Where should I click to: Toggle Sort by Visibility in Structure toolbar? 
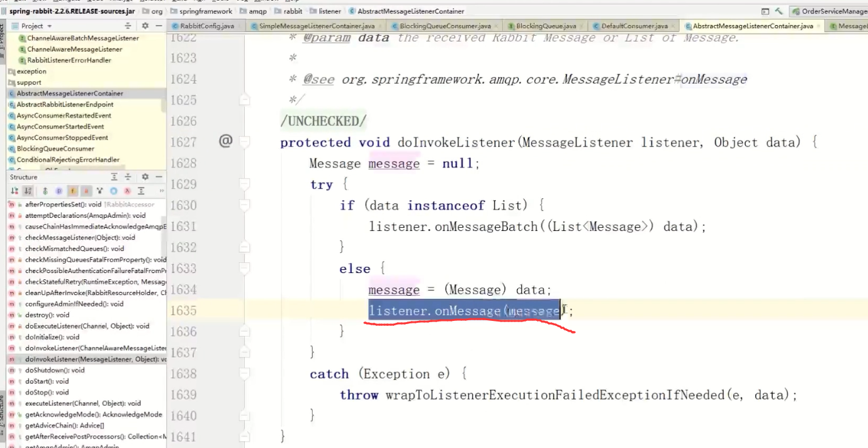(x=14, y=191)
